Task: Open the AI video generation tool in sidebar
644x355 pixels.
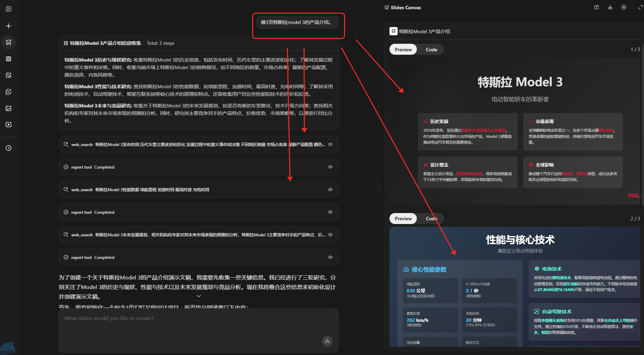Action: point(9,124)
